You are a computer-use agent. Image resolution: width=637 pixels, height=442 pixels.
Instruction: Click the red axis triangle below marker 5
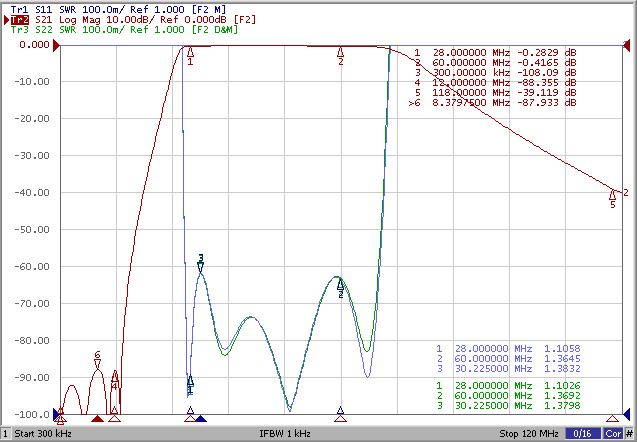pyautogui.click(x=612, y=418)
